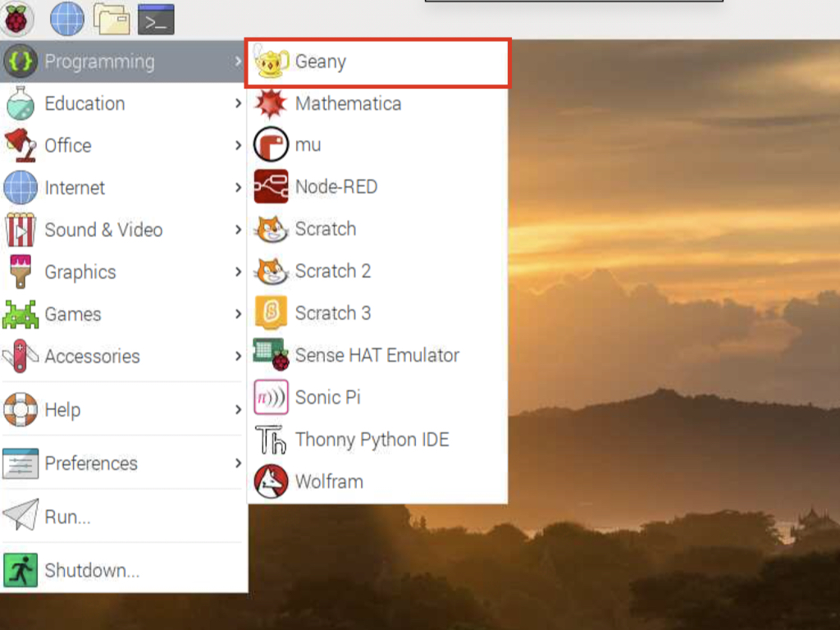Click the Accessories text label

click(x=92, y=356)
